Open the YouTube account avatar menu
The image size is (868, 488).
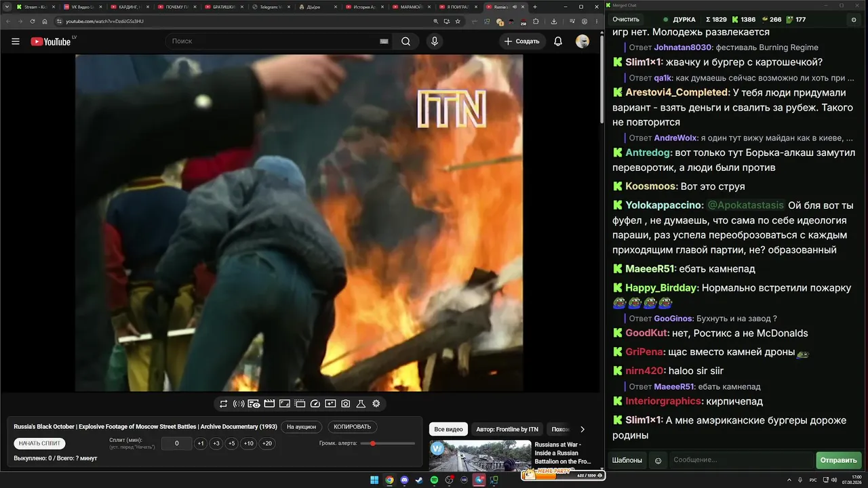583,41
